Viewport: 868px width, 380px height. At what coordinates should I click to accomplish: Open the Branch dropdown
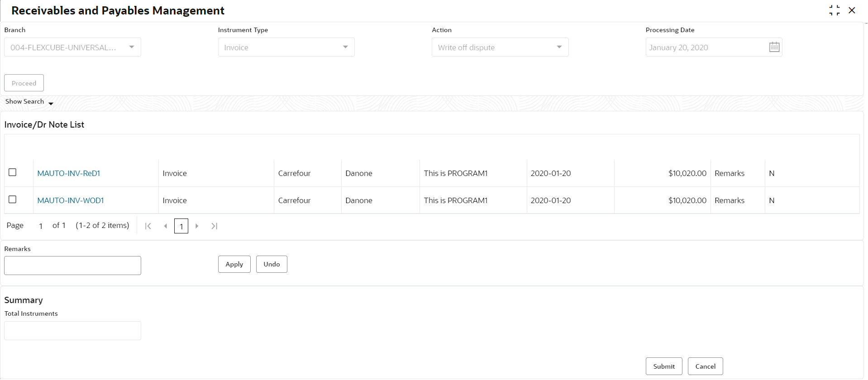click(72, 47)
